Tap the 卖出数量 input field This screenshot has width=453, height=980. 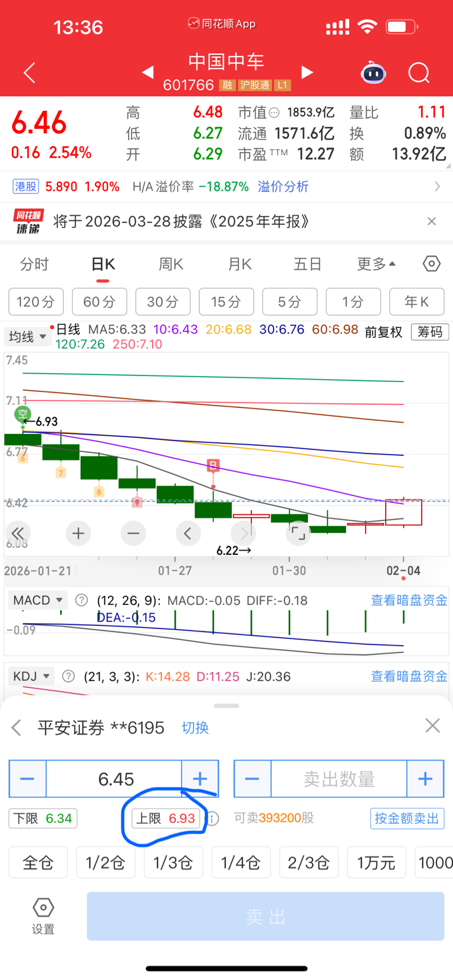pos(339,779)
